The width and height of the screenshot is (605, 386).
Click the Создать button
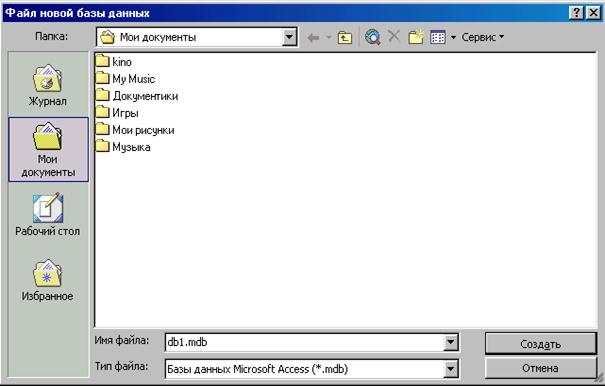point(540,344)
